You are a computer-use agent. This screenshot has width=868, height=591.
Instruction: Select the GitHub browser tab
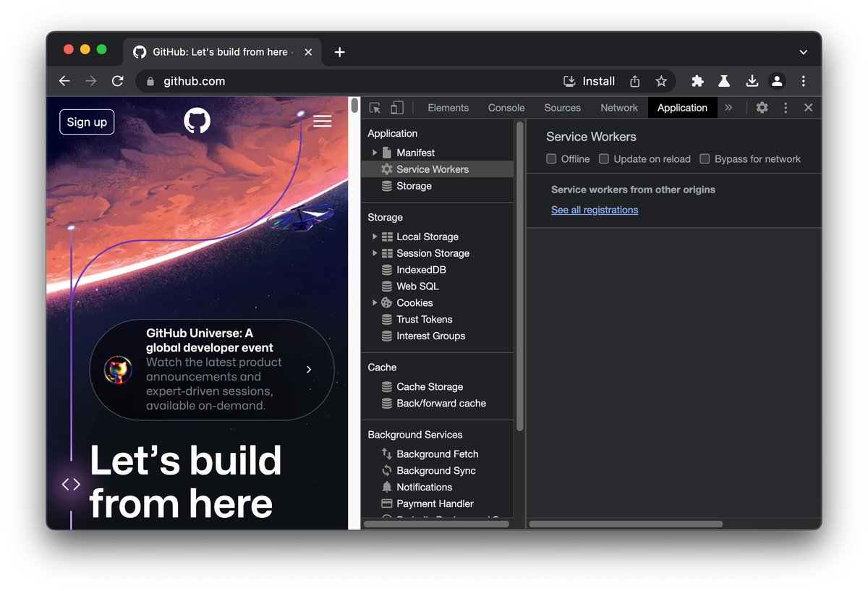tap(222, 52)
